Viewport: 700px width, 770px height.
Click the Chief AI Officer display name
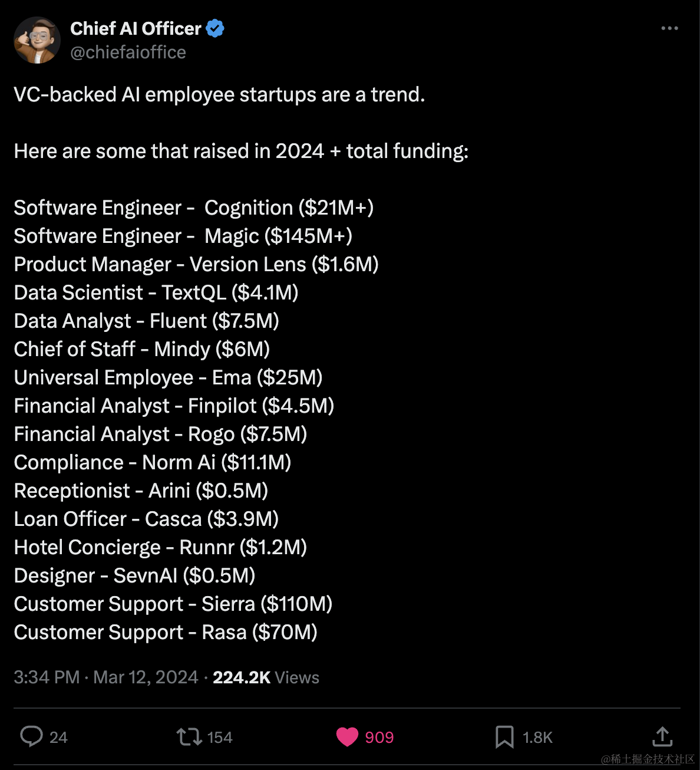click(x=136, y=28)
